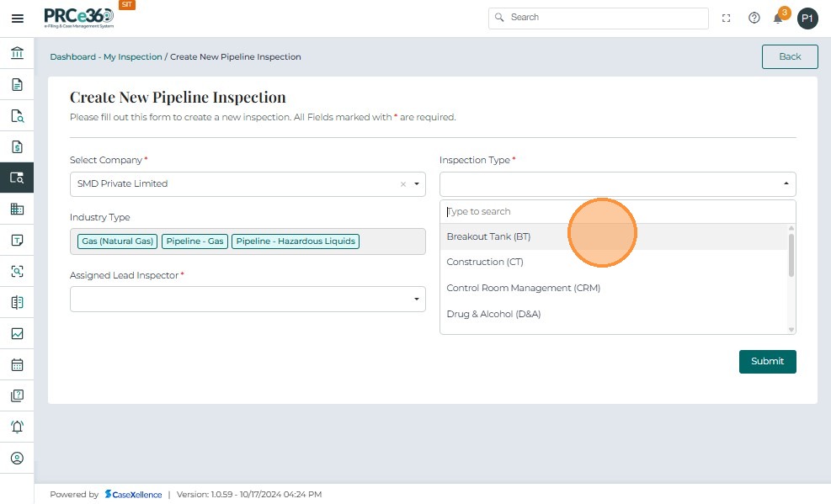The image size is (831, 504).
Task: Click the Submit button
Action: 767,361
